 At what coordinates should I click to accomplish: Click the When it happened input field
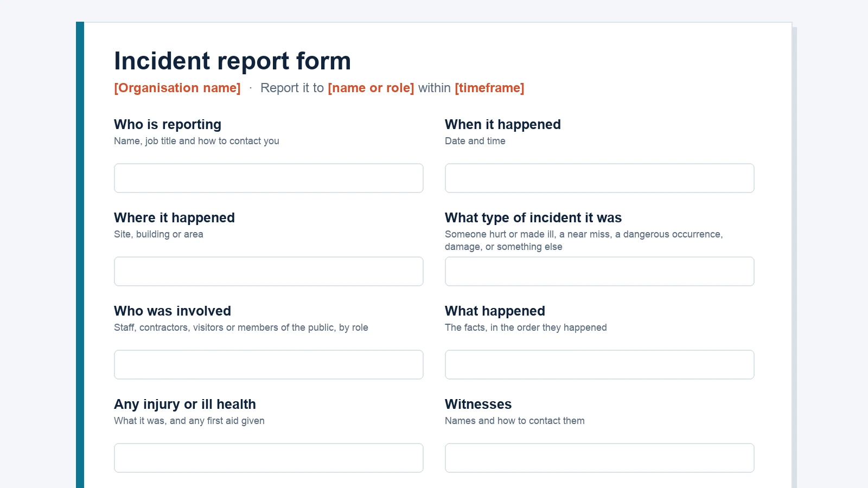(x=599, y=178)
